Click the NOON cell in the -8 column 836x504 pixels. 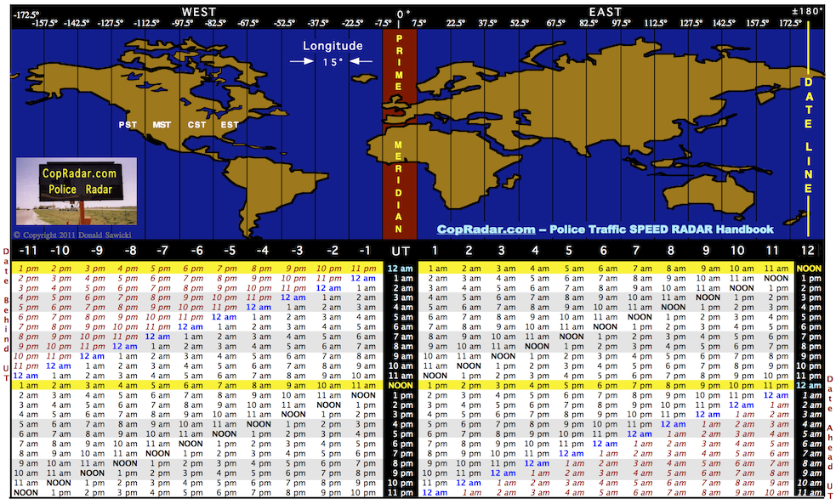pos(125,463)
